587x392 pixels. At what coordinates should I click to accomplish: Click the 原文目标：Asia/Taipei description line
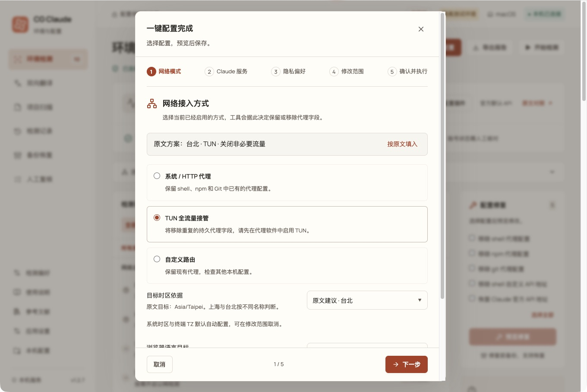(x=215, y=307)
